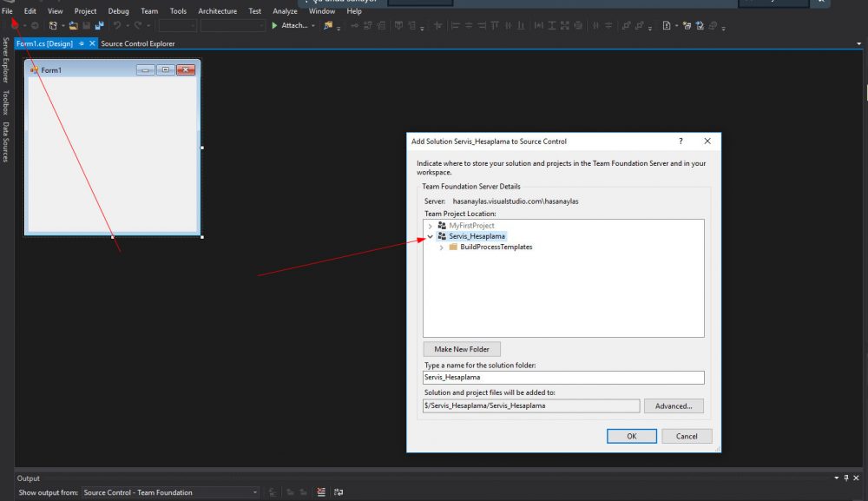Open the Data Sources side tab

click(6, 142)
